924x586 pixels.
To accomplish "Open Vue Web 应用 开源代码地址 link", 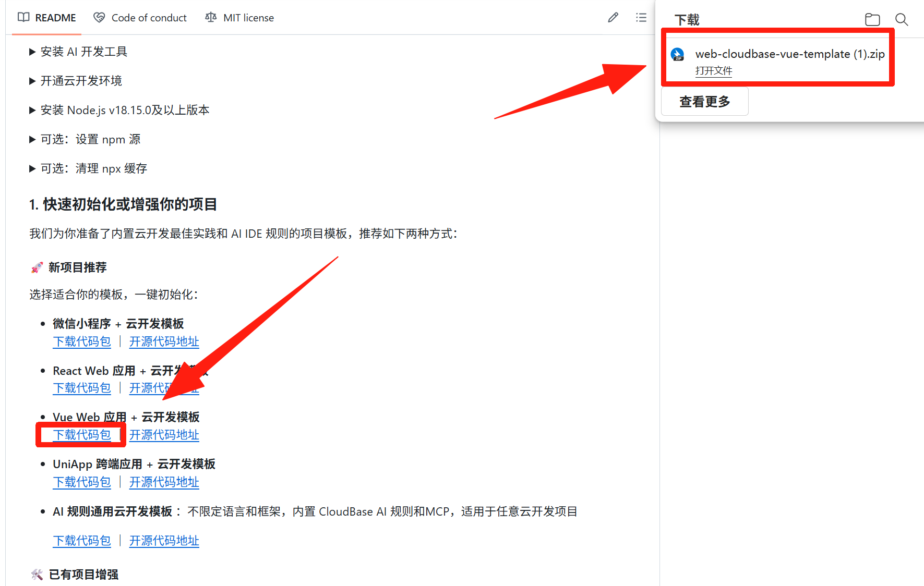I will point(164,435).
